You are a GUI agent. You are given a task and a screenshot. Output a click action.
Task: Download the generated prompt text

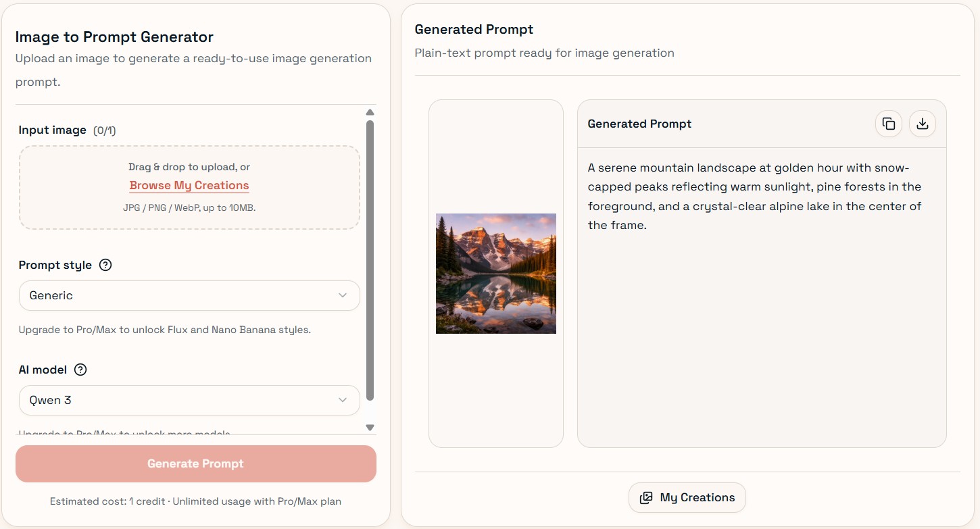(x=923, y=124)
